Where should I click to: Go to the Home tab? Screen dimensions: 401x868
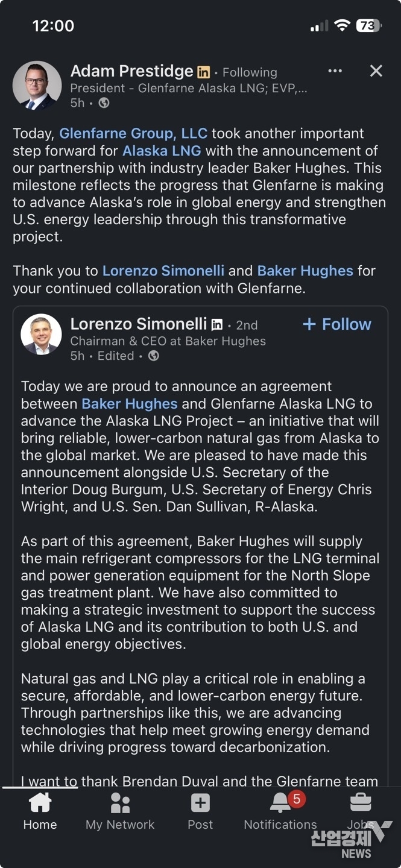click(x=40, y=811)
